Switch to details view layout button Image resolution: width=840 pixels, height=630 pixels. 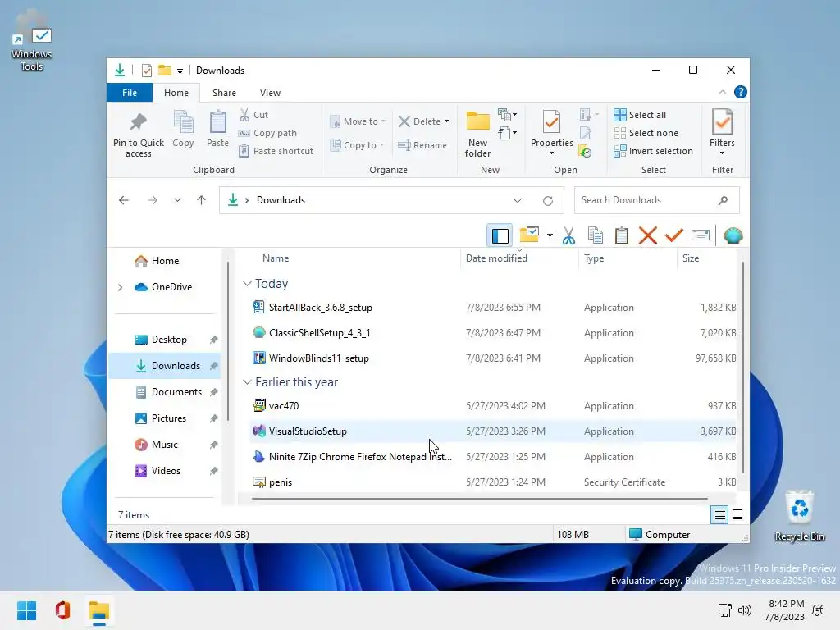click(x=720, y=515)
